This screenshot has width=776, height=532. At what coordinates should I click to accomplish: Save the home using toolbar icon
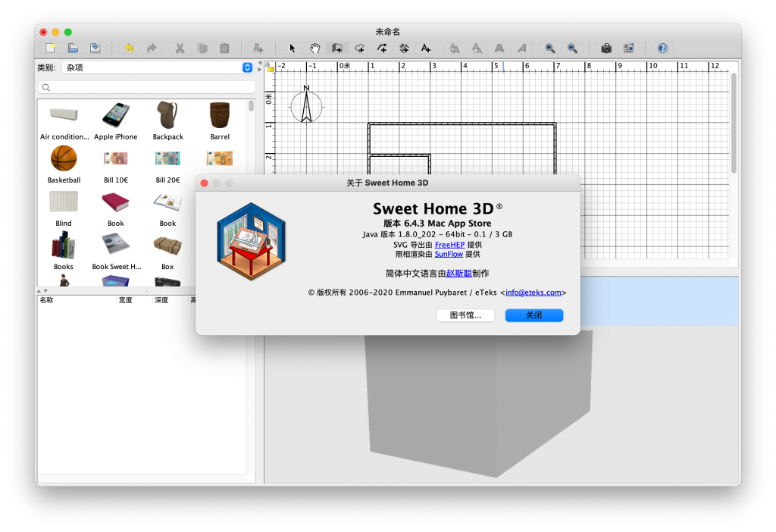pos(95,48)
